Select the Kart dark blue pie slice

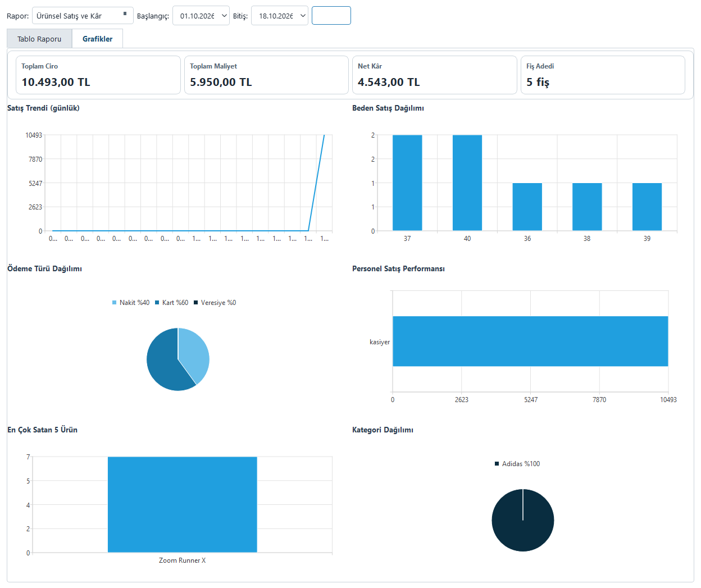tap(163, 362)
